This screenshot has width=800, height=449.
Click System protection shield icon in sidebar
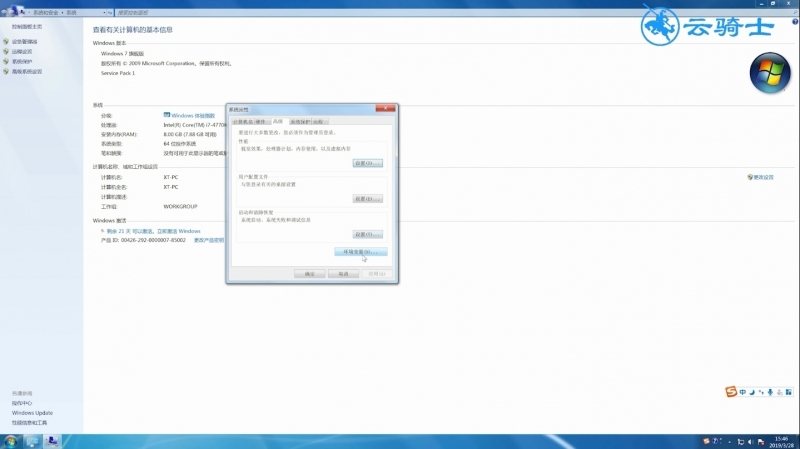6,62
